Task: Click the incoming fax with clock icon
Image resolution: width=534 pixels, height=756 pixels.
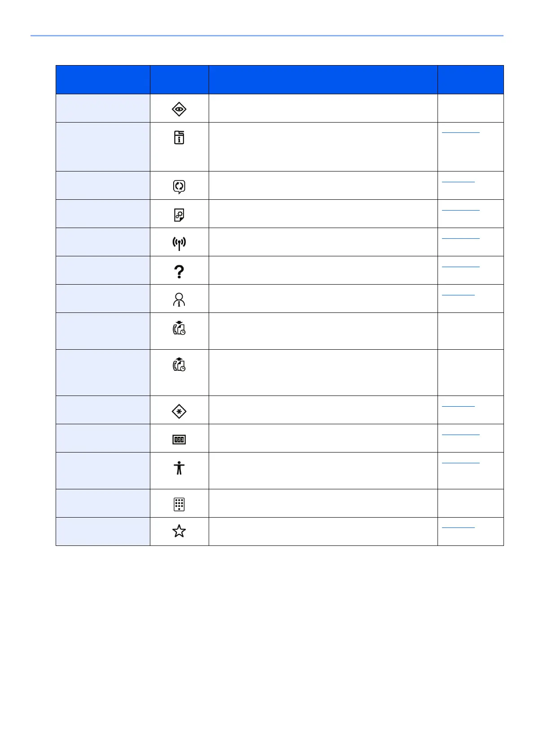Action: point(179,328)
